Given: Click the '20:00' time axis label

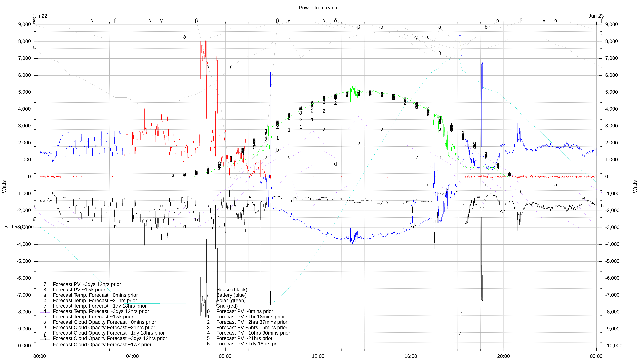Looking at the screenshot, I should pos(503,356).
